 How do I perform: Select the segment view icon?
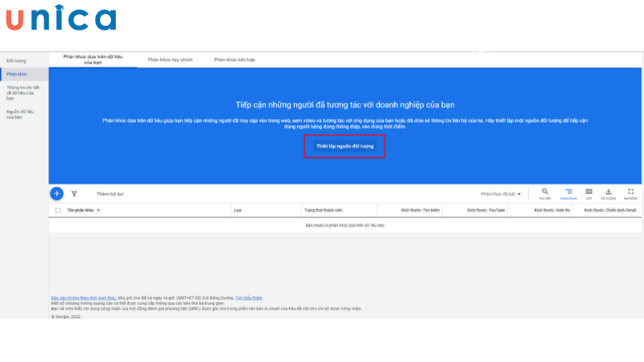[568, 192]
